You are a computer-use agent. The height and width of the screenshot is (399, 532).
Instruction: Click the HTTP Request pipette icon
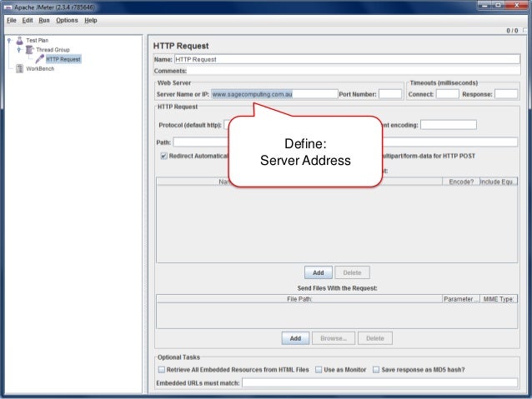(39, 59)
